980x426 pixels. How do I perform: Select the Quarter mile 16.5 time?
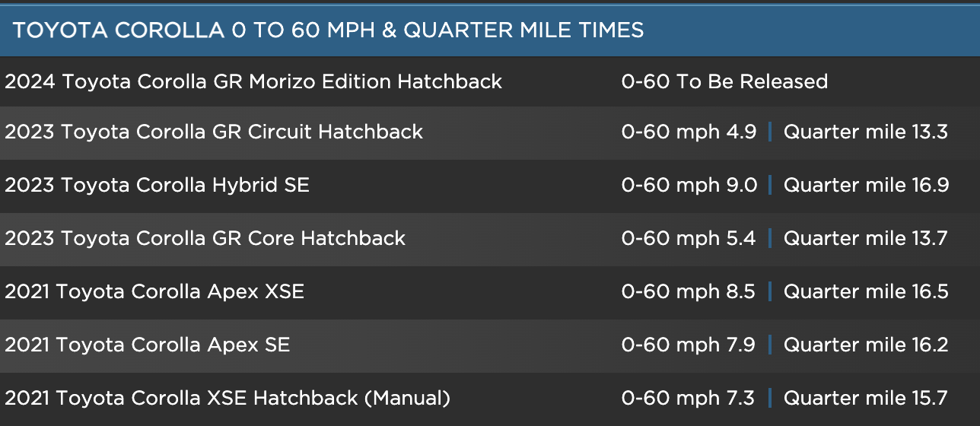click(x=866, y=291)
